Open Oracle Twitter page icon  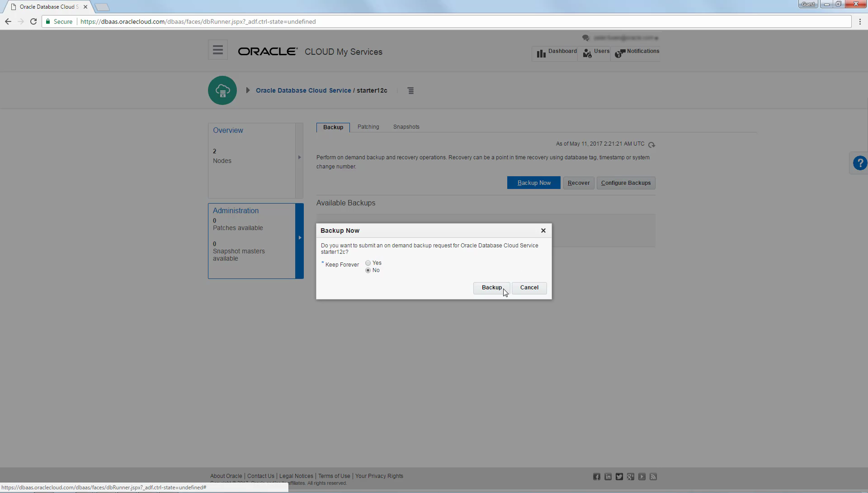pyautogui.click(x=619, y=477)
